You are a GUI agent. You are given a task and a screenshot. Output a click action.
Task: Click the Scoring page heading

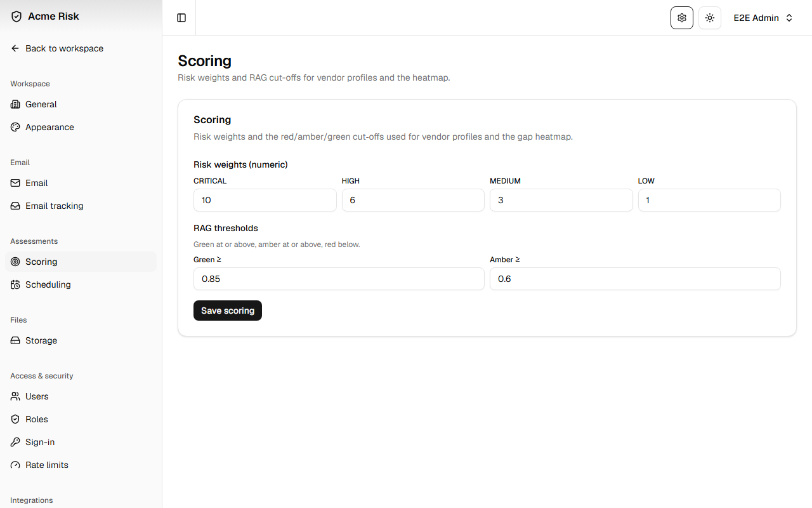204,61
